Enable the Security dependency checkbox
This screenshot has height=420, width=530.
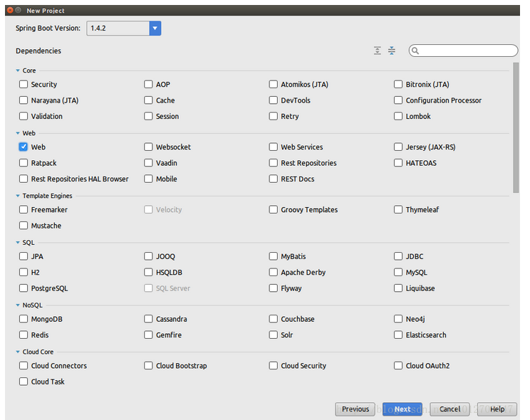pyautogui.click(x=24, y=84)
